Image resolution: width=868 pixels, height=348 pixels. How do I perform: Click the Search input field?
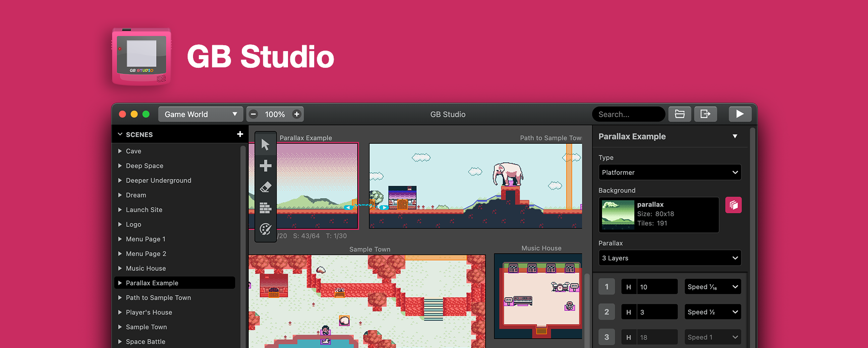628,114
